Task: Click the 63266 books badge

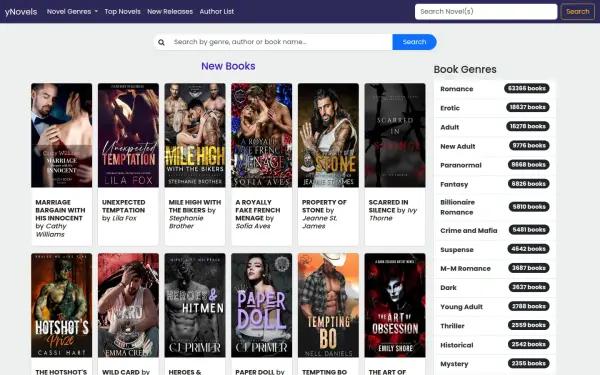Action: point(527,88)
